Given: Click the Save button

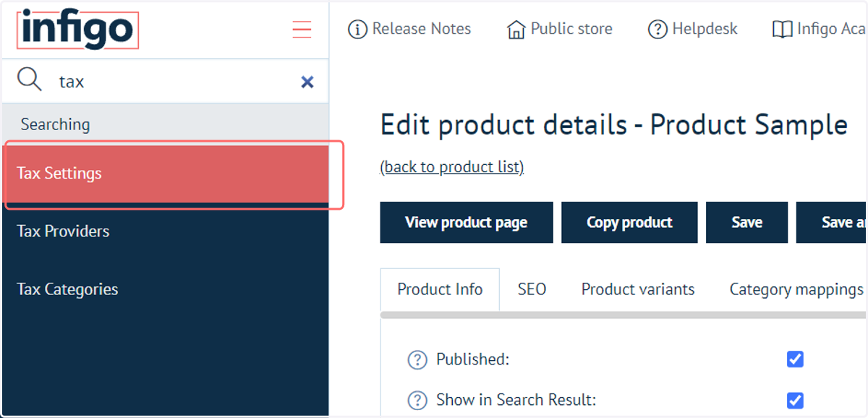Looking at the screenshot, I should point(746,222).
